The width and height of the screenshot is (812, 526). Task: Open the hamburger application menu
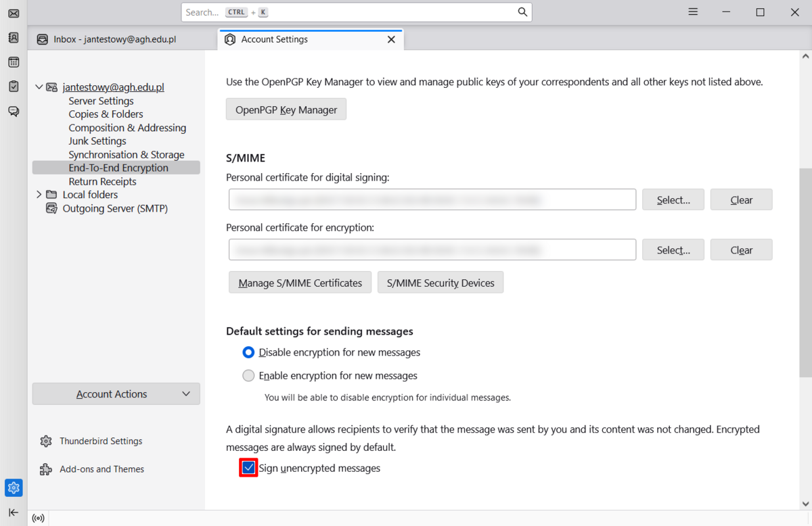693,12
